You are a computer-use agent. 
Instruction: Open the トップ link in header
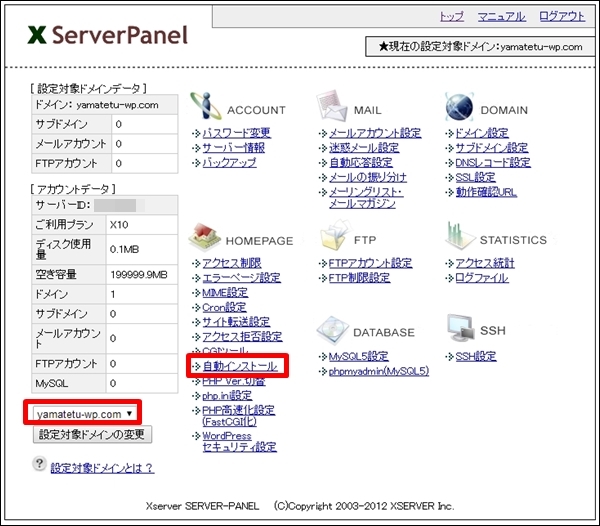452,17
